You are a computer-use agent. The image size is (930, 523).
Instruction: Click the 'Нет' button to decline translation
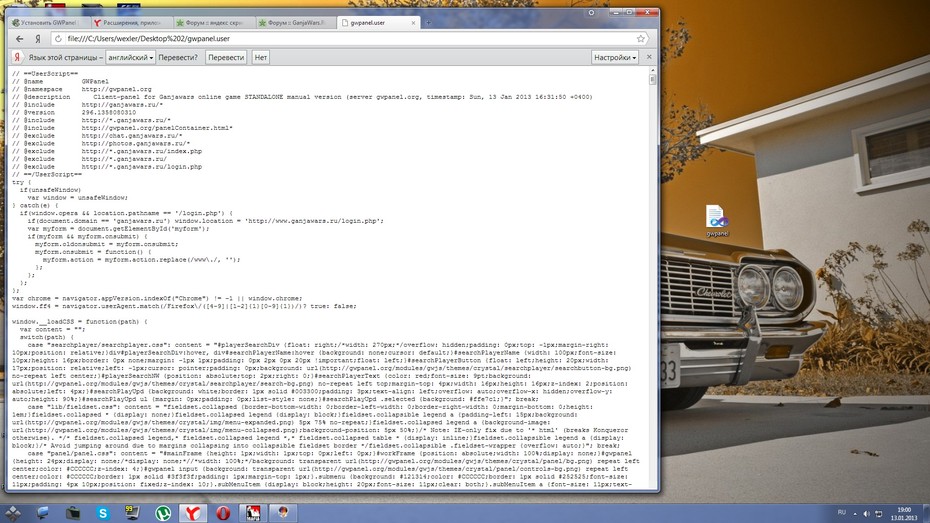coord(260,58)
